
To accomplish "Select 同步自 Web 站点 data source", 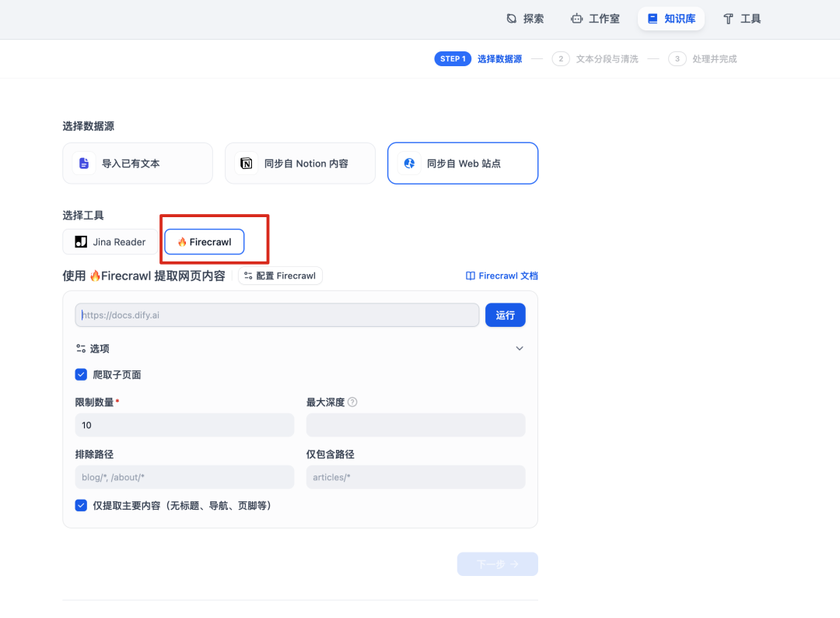I will [x=463, y=163].
